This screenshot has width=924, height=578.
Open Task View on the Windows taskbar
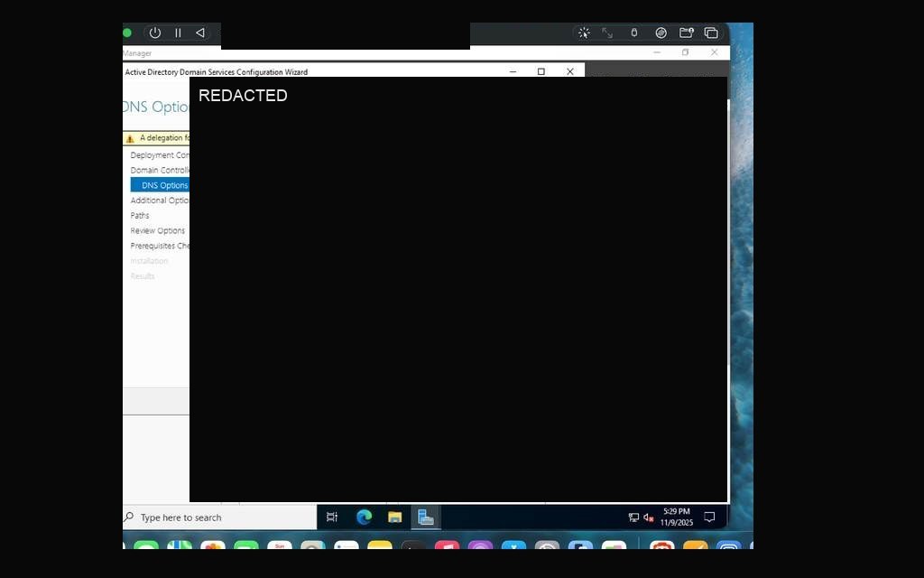click(x=332, y=517)
